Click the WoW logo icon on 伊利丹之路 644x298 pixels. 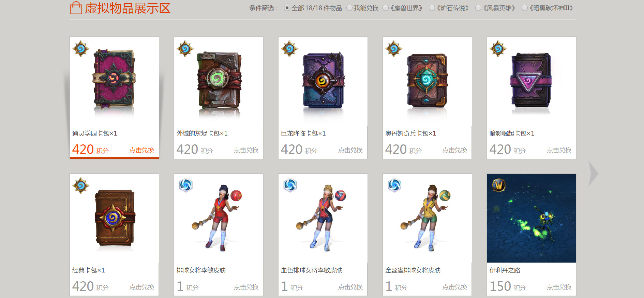click(499, 185)
